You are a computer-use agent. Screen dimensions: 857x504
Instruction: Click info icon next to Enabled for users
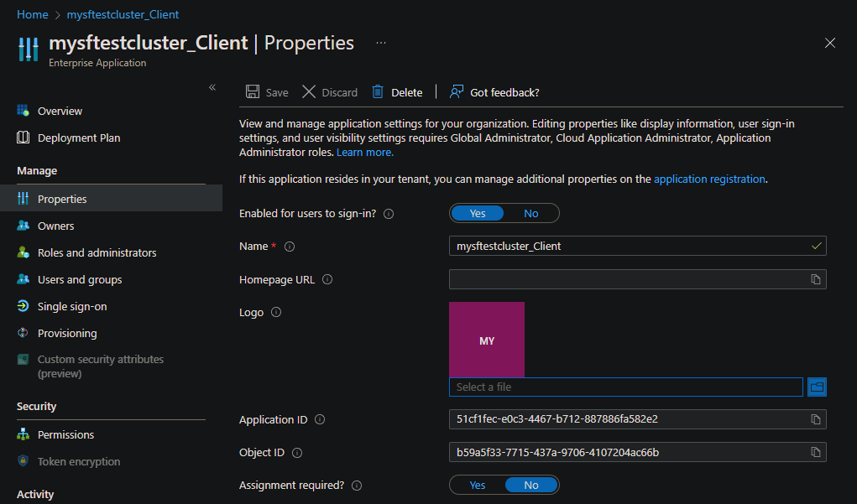coord(389,214)
